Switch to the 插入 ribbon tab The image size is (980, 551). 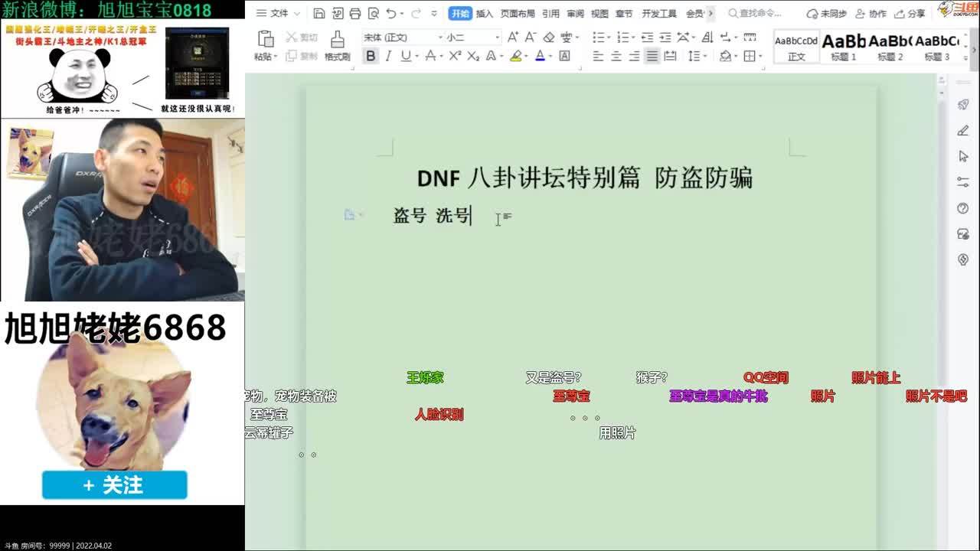click(x=484, y=14)
